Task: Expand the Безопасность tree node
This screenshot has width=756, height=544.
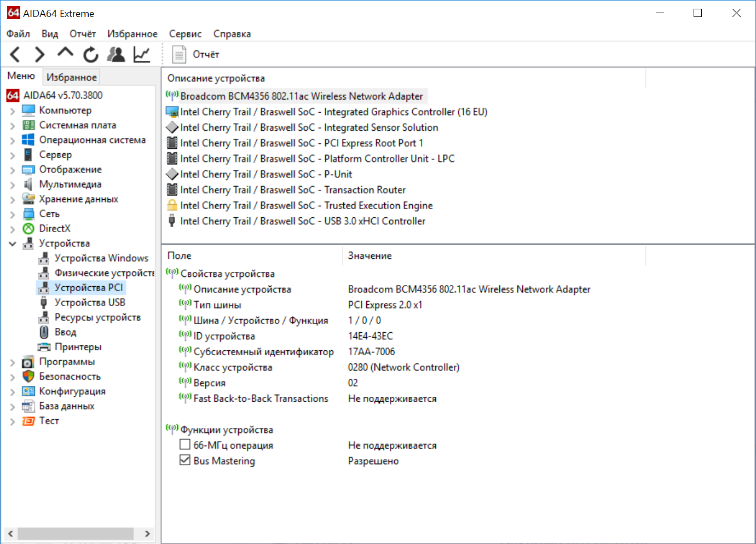Action: point(13,377)
